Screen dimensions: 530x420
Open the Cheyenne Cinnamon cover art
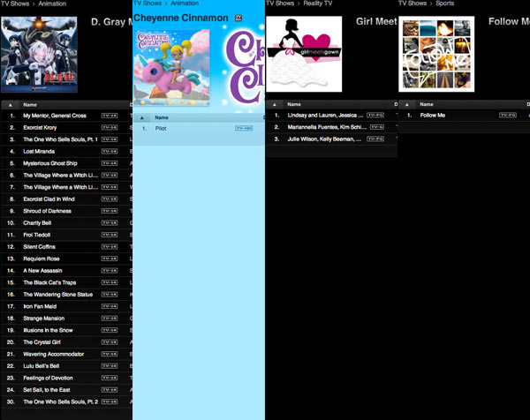pos(171,67)
